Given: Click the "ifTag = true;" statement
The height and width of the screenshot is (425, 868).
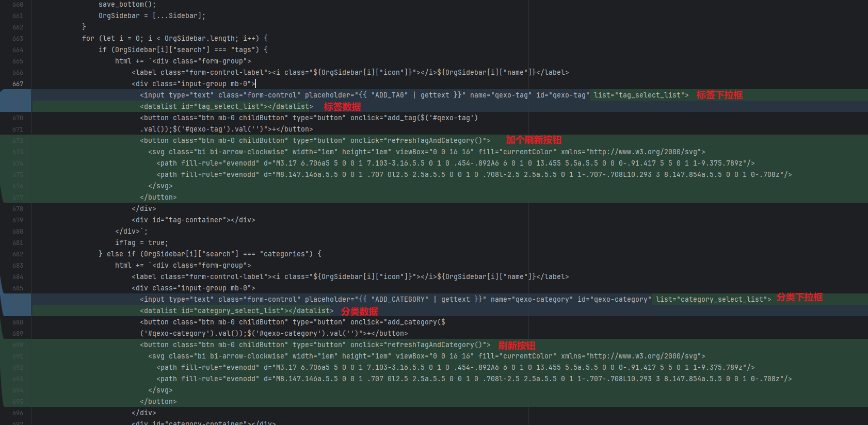Looking at the screenshot, I should tap(141, 242).
